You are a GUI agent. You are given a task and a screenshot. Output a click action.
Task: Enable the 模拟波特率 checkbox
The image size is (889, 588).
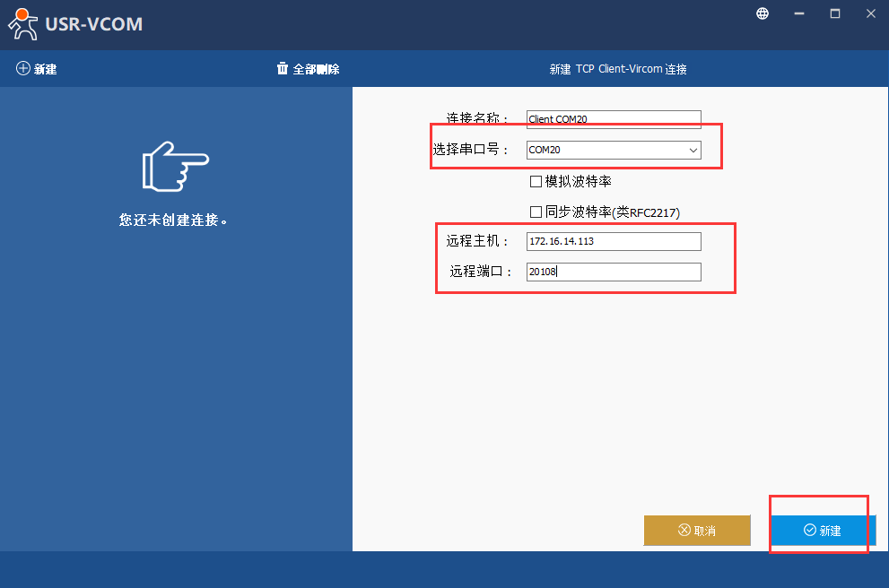536,182
